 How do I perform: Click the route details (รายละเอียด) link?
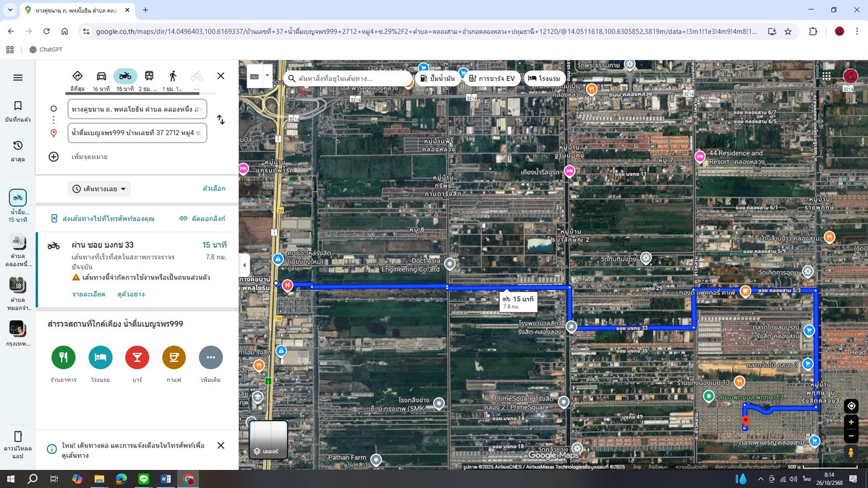coord(88,294)
